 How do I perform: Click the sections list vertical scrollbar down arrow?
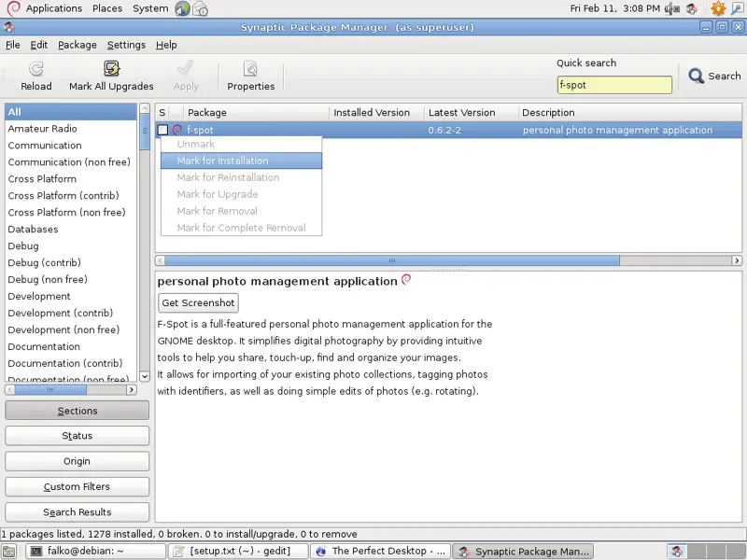pyautogui.click(x=145, y=376)
